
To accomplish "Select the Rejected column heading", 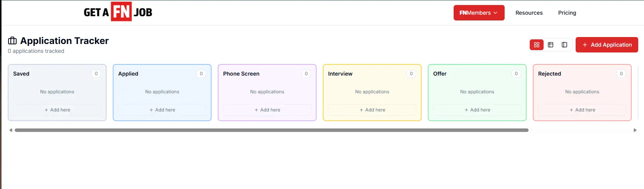I will click(549, 74).
